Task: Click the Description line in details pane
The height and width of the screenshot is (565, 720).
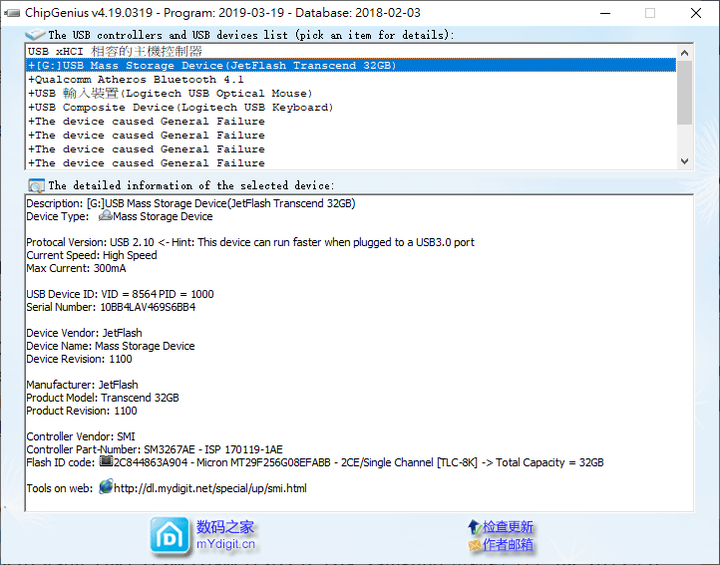Action: click(x=191, y=203)
